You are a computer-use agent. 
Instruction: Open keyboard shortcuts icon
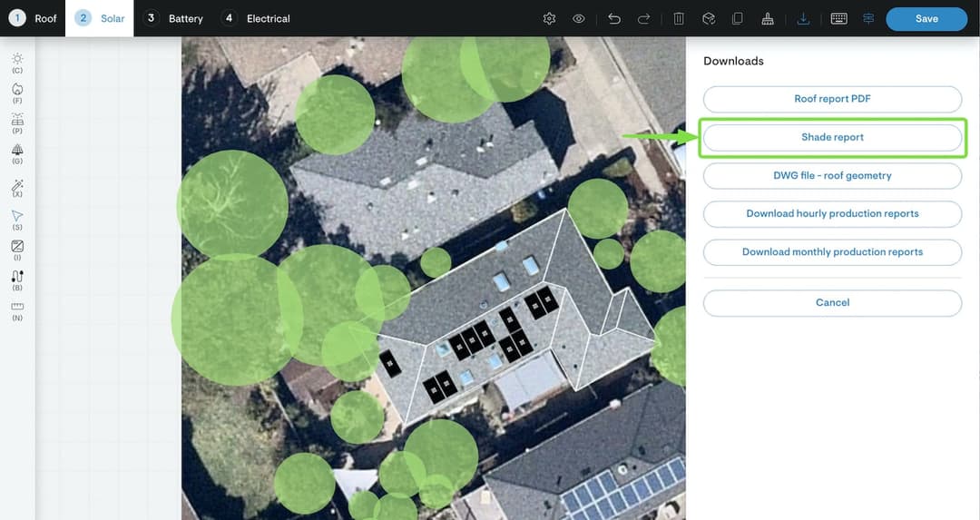coord(838,18)
